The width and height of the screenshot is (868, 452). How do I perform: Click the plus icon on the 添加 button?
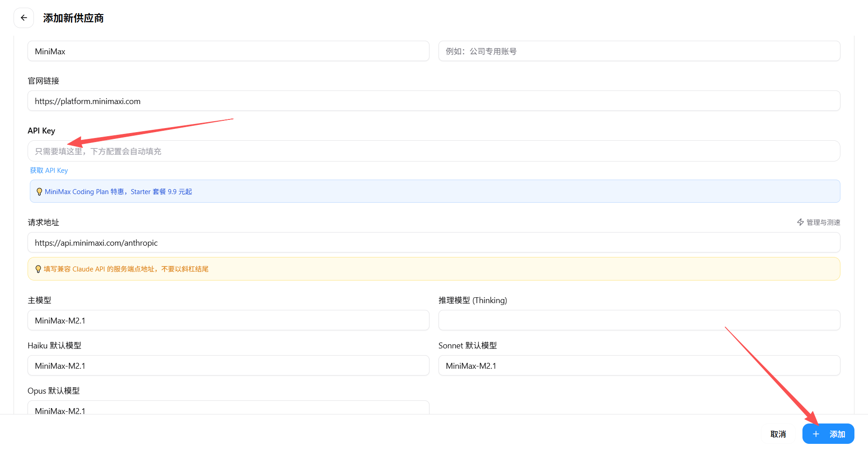816,433
